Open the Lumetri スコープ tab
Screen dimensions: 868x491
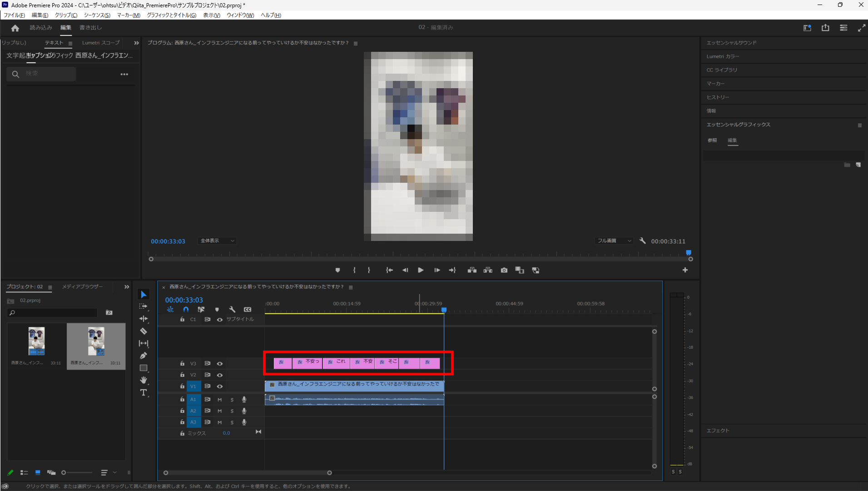101,43
